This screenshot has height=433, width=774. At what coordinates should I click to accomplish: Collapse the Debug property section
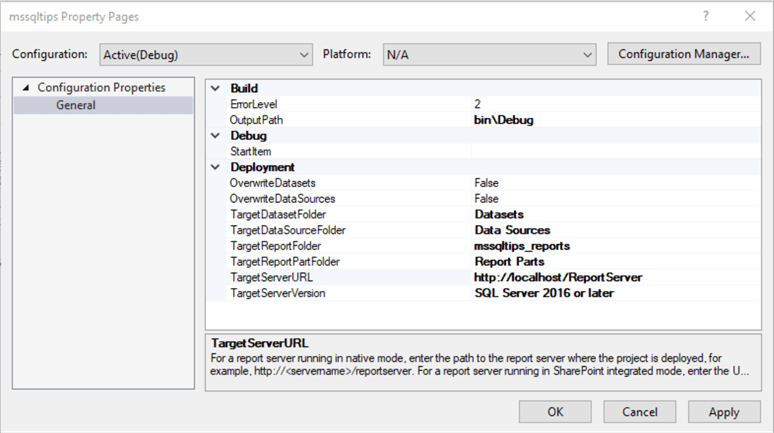(x=216, y=136)
